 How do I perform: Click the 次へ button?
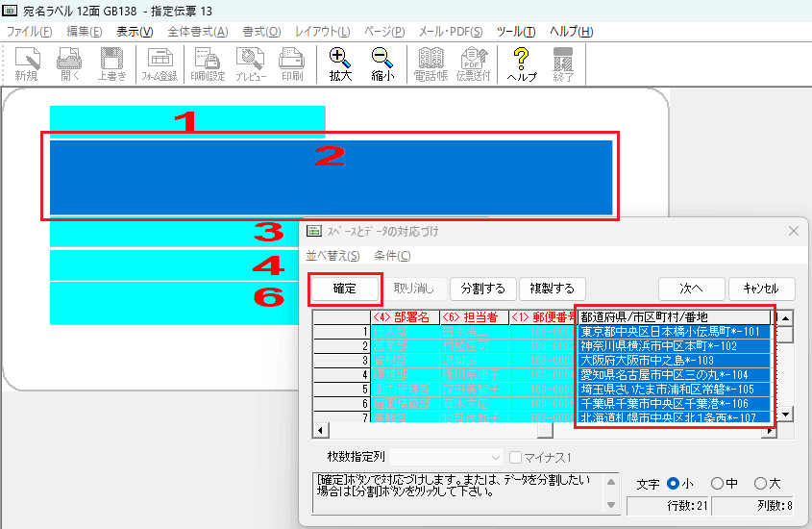coord(691,289)
